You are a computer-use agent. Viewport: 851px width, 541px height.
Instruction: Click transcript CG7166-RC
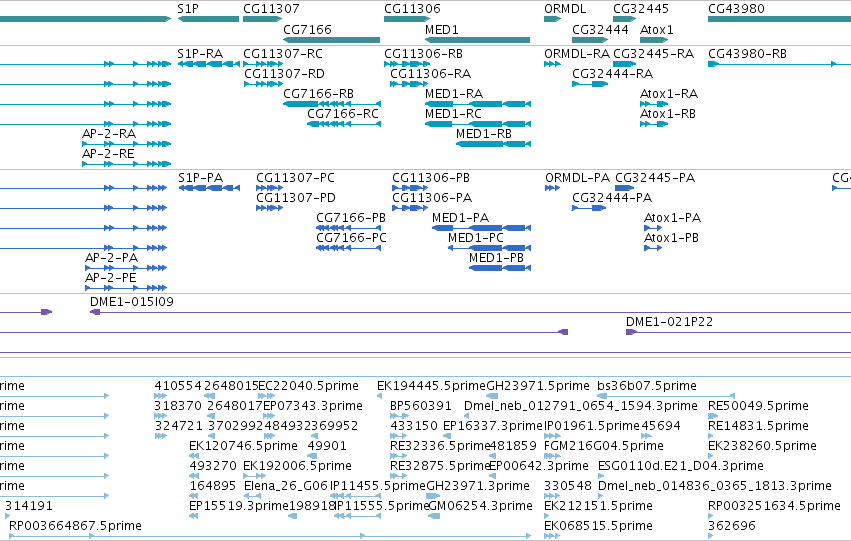click(x=343, y=114)
